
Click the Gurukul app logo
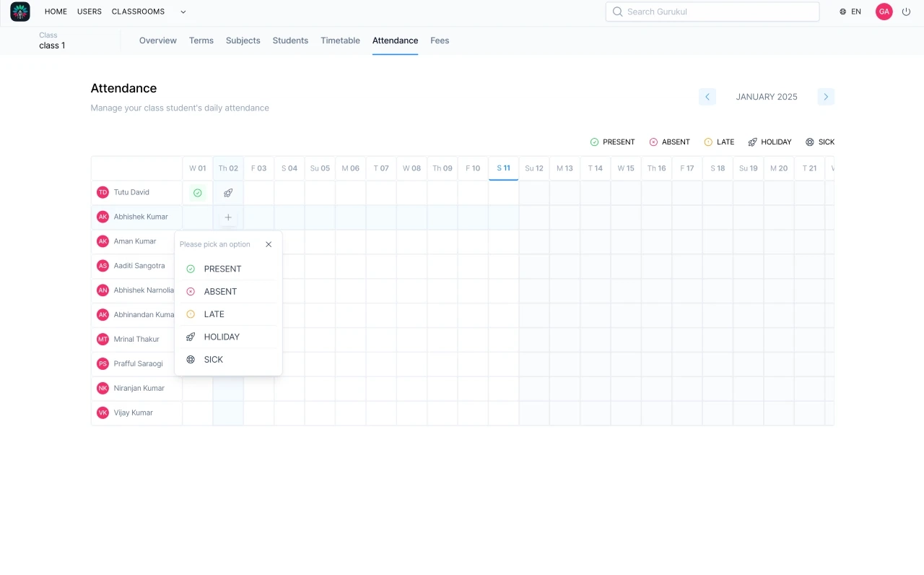coord(20,12)
